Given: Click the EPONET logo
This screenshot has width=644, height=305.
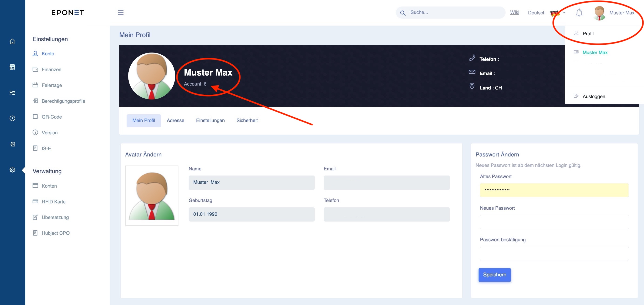Looking at the screenshot, I should point(67,13).
